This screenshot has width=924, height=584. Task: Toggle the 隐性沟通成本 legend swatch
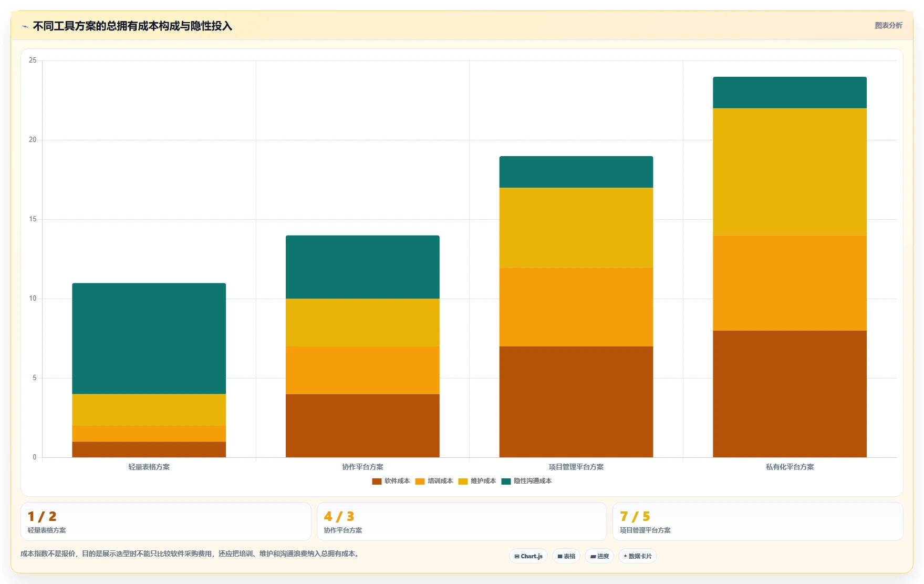[506, 481]
